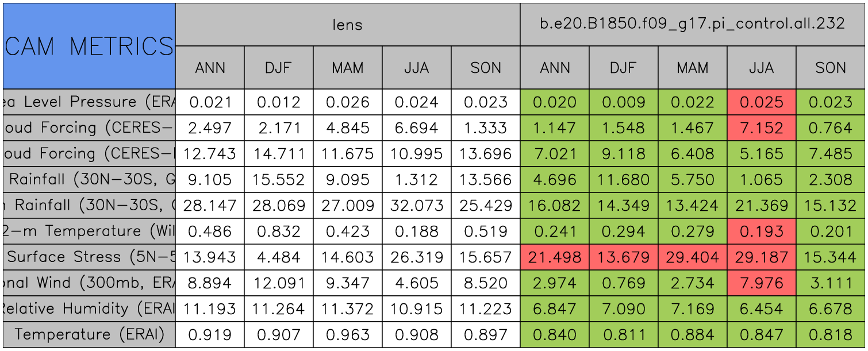Select the green cell with value 0.884
This screenshot has height=351, width=868.
pyautogui.click(x=692, y=334)
